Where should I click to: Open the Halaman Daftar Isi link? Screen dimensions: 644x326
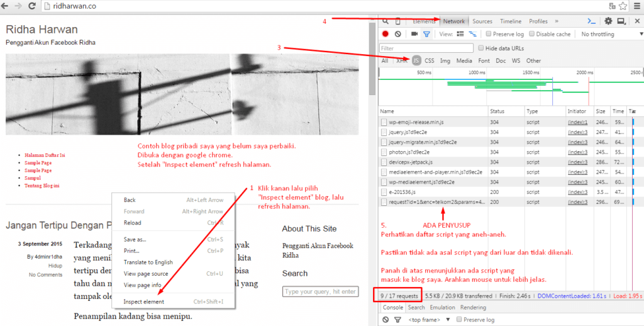tap(45, 155)
